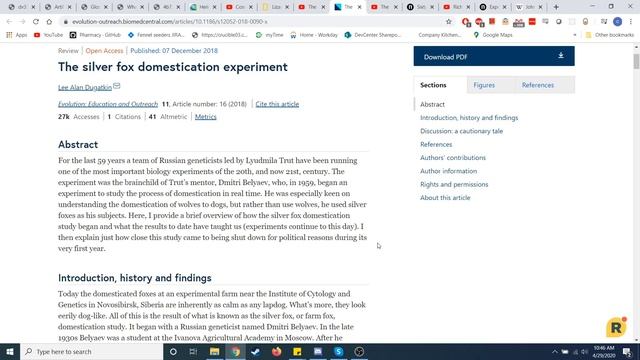Click the taskbar search box
640x360 pixels.
(91, 351)
